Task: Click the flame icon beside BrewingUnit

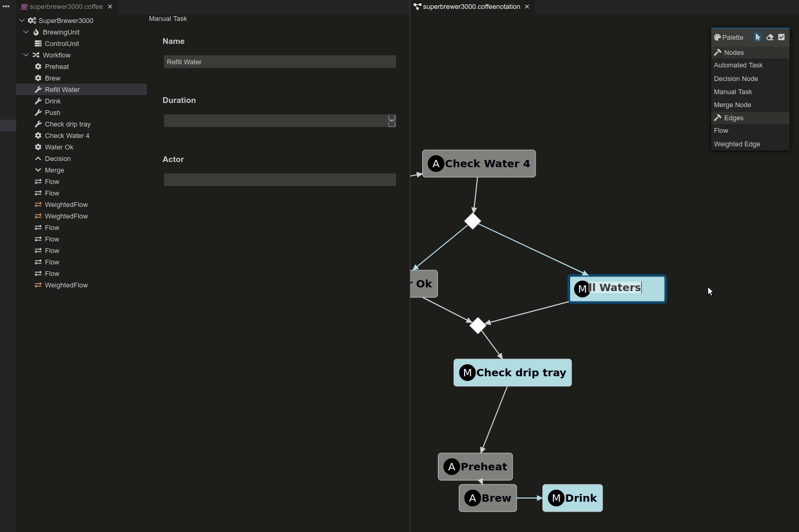Action: click(x=36, y=32)
